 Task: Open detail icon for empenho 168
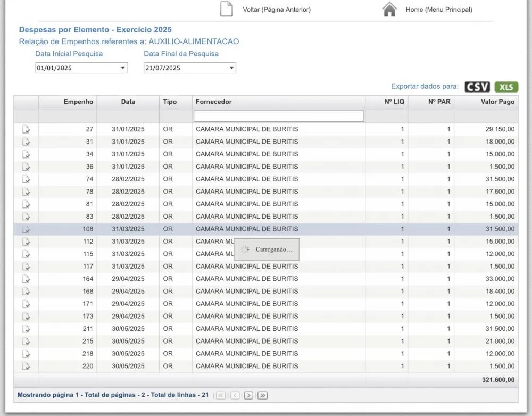point(26,292)
